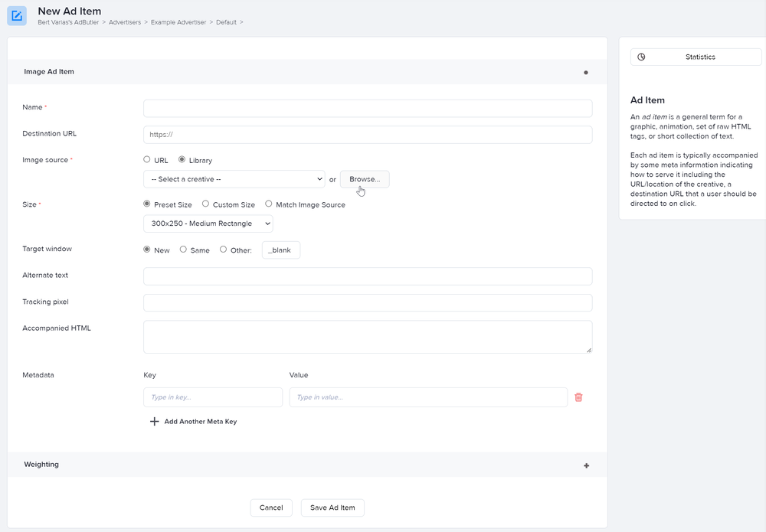
Task: Go to Bert Varias's AdButler breadcrumb
Action: tap(68, 22)
